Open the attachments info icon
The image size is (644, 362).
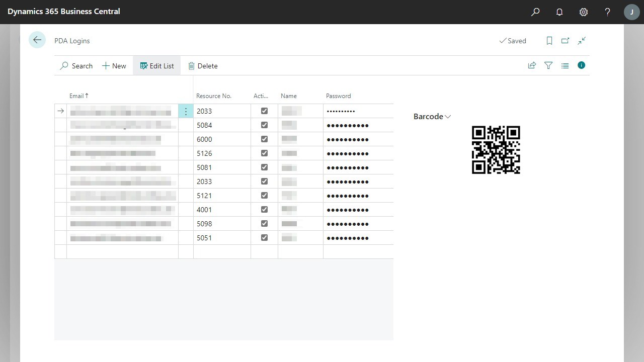coord(581,65)
